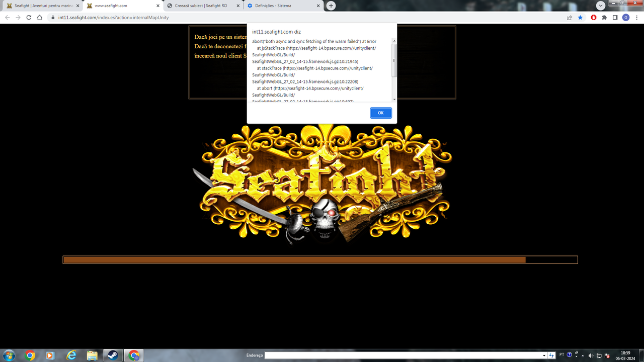This screenshot has height=362, width=644.
Task: Open the tab search chevron
Action: (x=600, y=6)
